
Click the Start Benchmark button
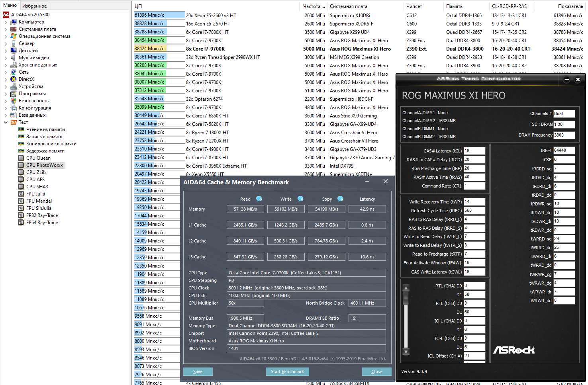(287, 371)
